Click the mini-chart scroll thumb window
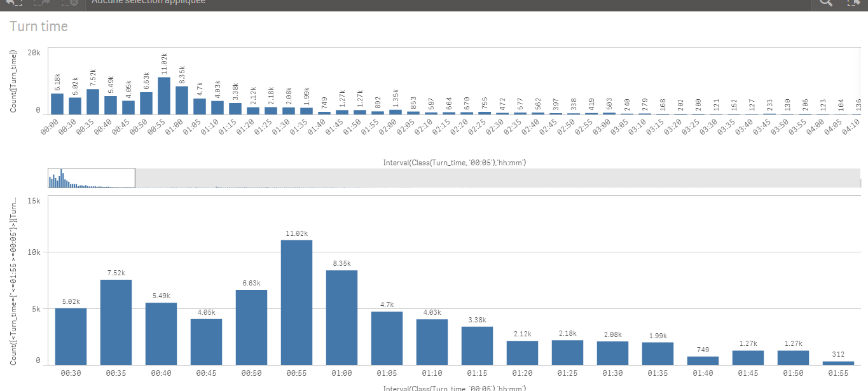The width and height of the screenshot is (868, 391). 92,178
